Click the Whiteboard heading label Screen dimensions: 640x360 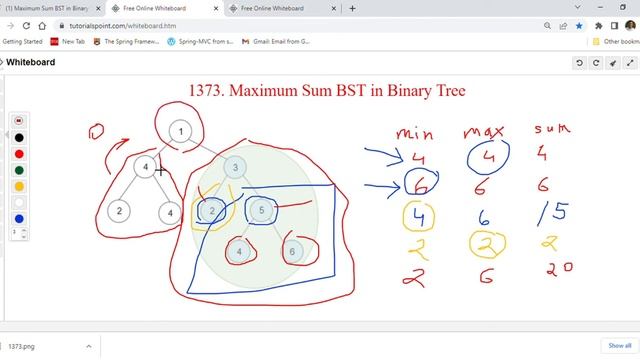click(31, 62)
